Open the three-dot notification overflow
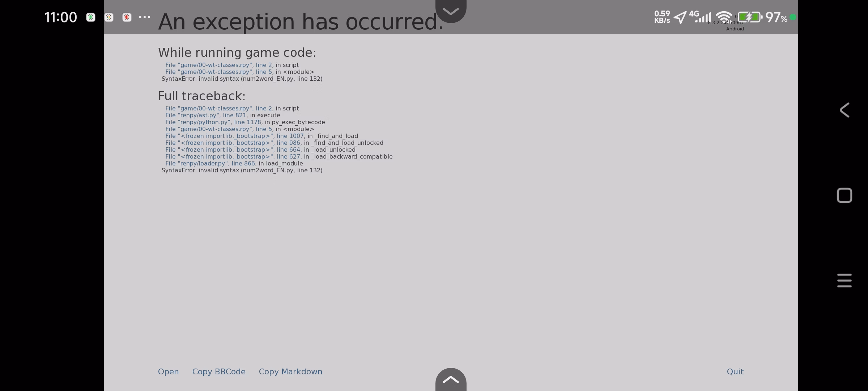868x391 pixels. coord(145,17)
